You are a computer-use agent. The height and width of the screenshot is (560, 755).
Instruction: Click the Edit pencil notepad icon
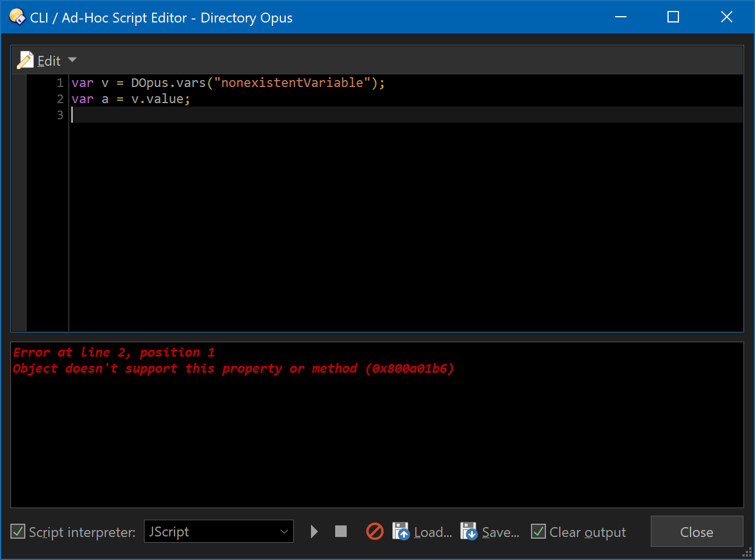25,60
